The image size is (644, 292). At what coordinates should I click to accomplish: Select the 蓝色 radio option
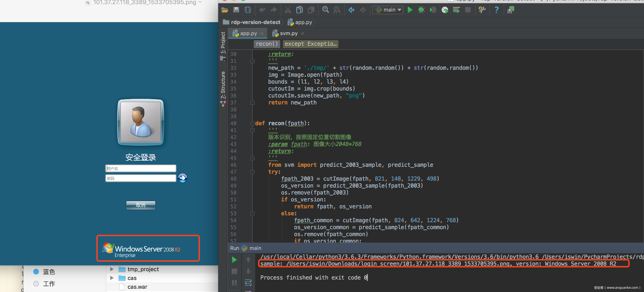(x=36, y=271)
